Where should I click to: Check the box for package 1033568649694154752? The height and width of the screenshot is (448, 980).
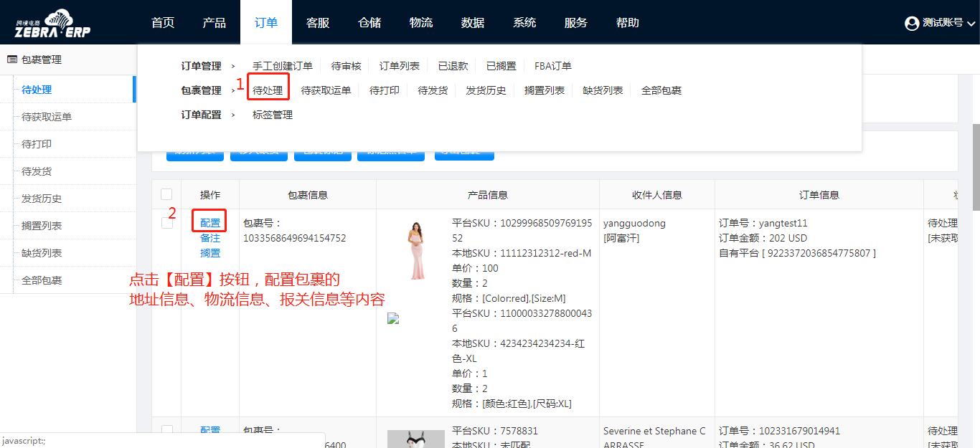point(167,223)
